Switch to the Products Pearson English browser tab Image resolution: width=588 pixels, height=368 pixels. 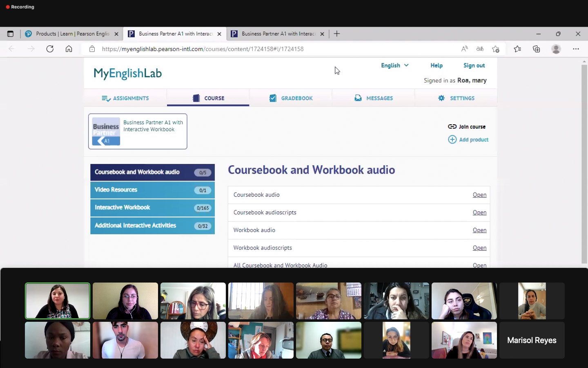[x=72, y=34]
